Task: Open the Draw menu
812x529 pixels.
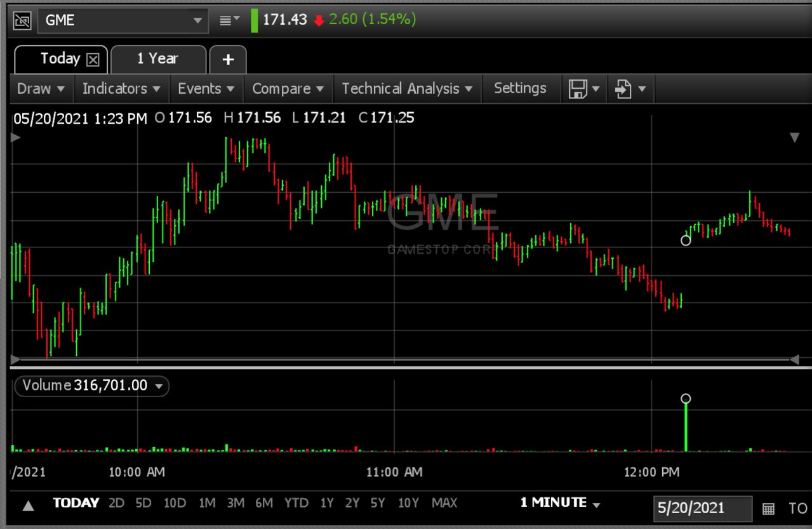Action: pyautogui.click(x=41, y=89)
